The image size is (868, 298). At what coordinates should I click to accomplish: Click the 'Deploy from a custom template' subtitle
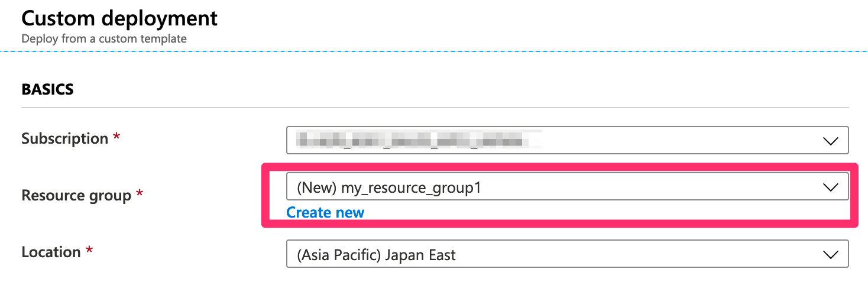tap(104, 39)
